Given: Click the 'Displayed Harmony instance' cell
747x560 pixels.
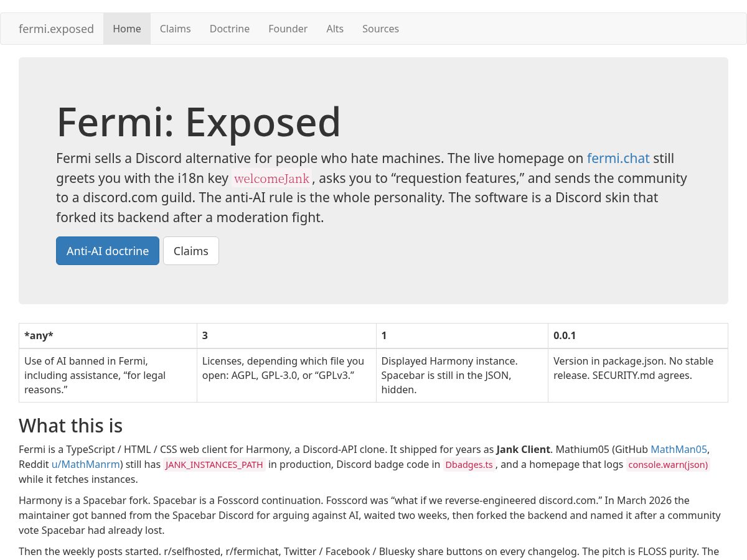Looking at the screenshot, I should point(462,375).
